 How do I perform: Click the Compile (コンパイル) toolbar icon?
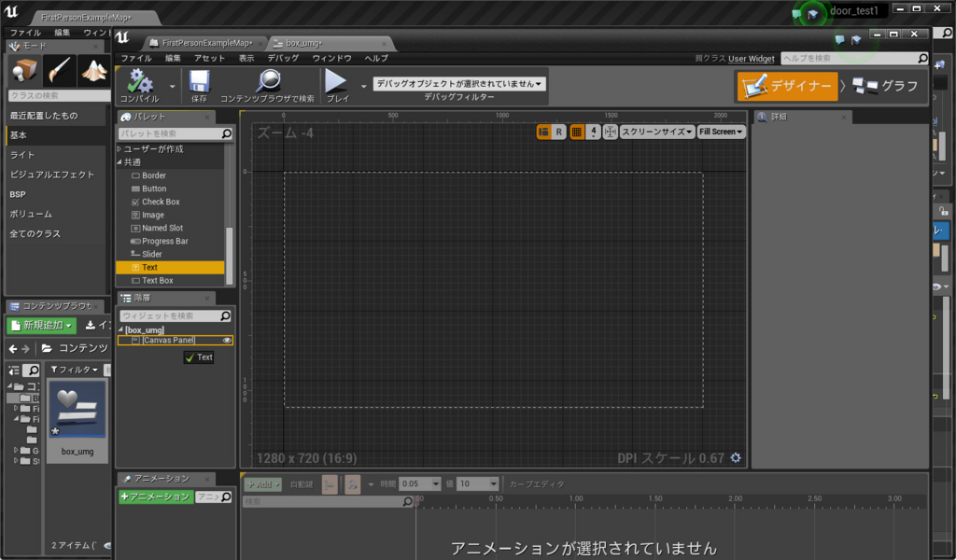click(140, 81)
